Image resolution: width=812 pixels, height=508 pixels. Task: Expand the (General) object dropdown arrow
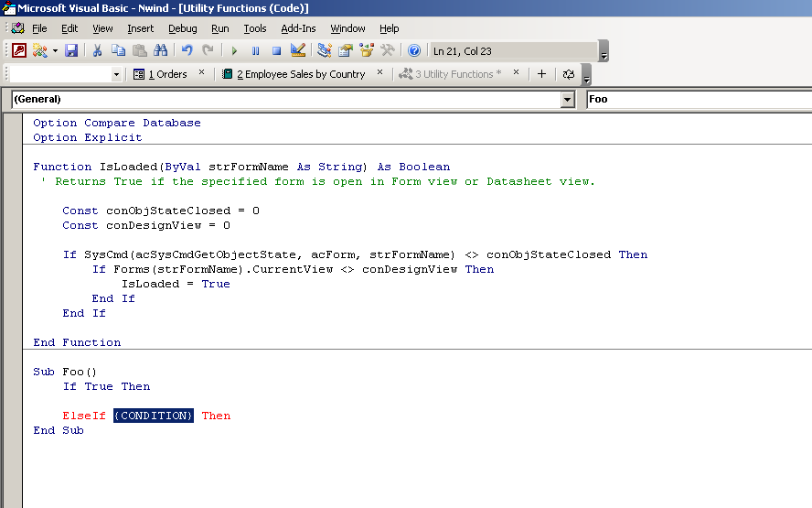(568, 99)
